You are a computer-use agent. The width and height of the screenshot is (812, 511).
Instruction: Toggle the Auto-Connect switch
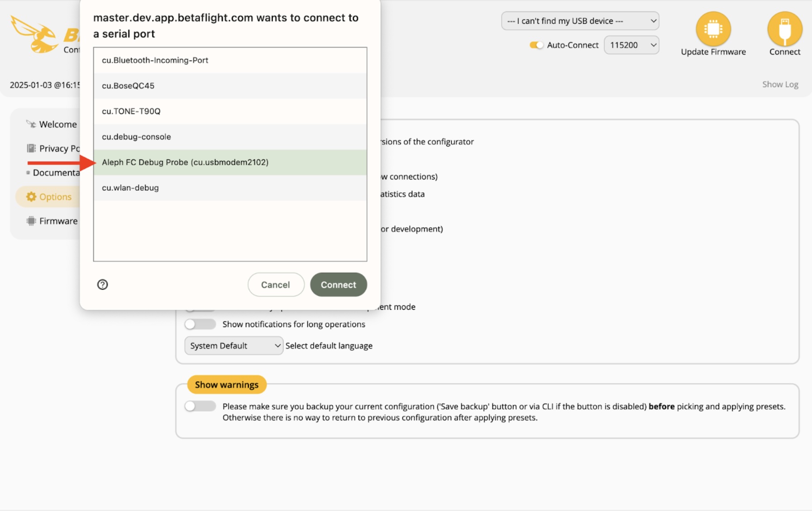[x=536, y=45]
